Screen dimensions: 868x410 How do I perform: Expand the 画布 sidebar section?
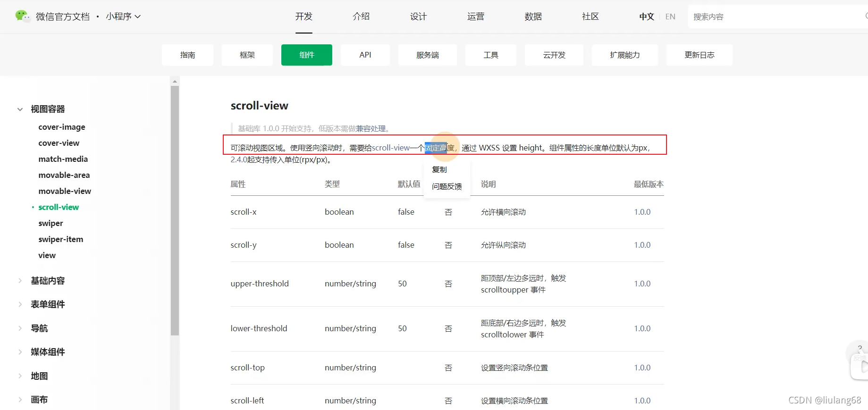coord(39,400)
